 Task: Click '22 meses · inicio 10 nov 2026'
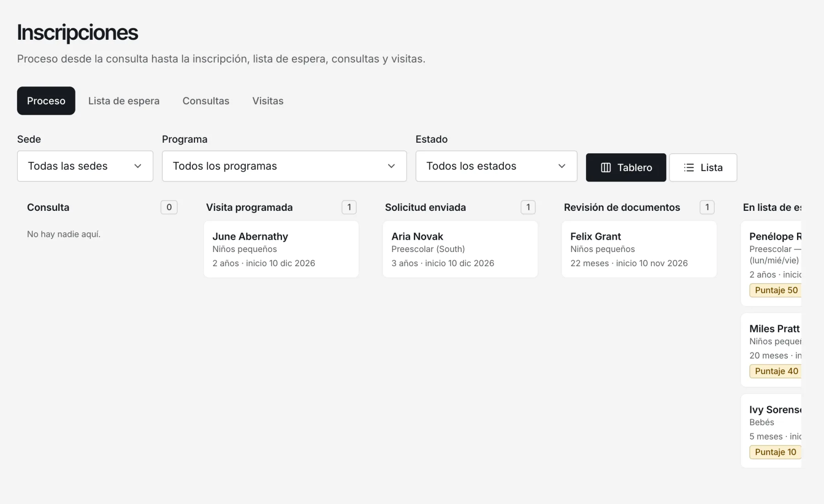[x=629, y=263]
